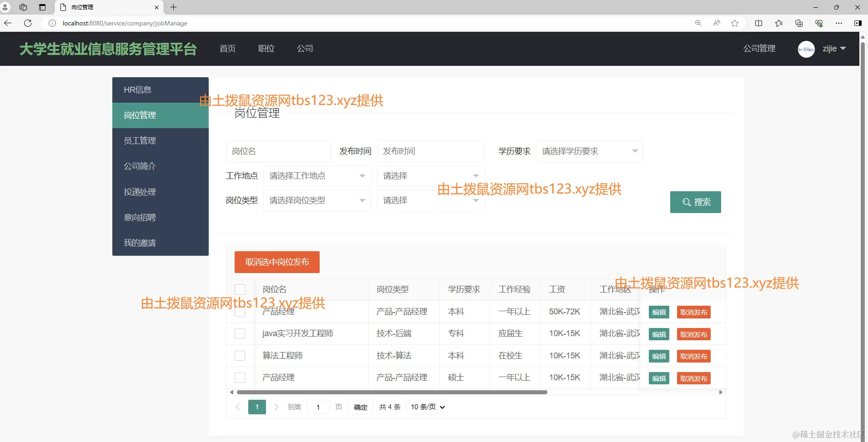Open the tab actions menu icon

pos(42,7)
